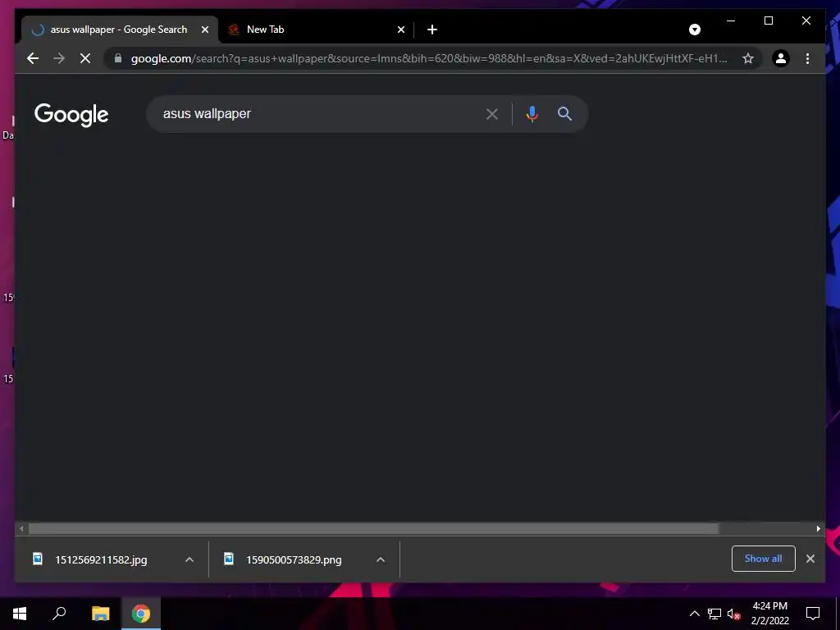Click the Google logo
Screen dimensions: 840x630
[x=71, y=115]
